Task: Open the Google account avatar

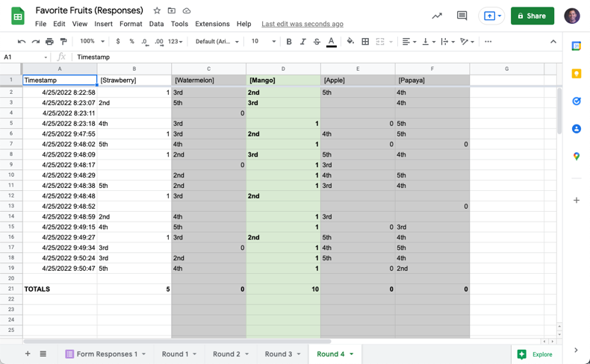Action: pyautogui.click(x=572, y=16)
